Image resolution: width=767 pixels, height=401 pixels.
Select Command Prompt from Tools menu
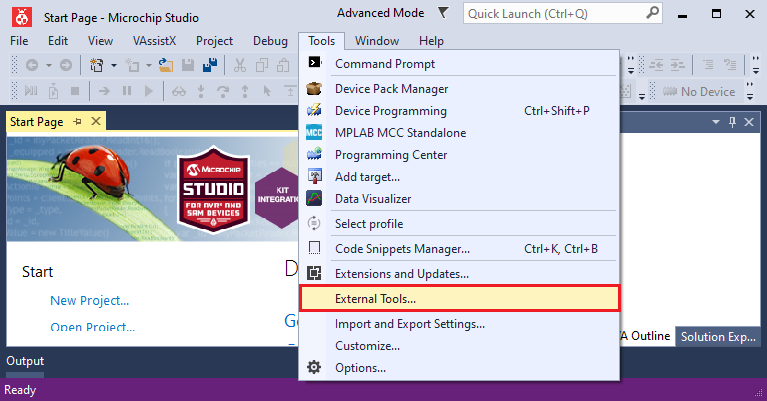[x=459, y=64]
